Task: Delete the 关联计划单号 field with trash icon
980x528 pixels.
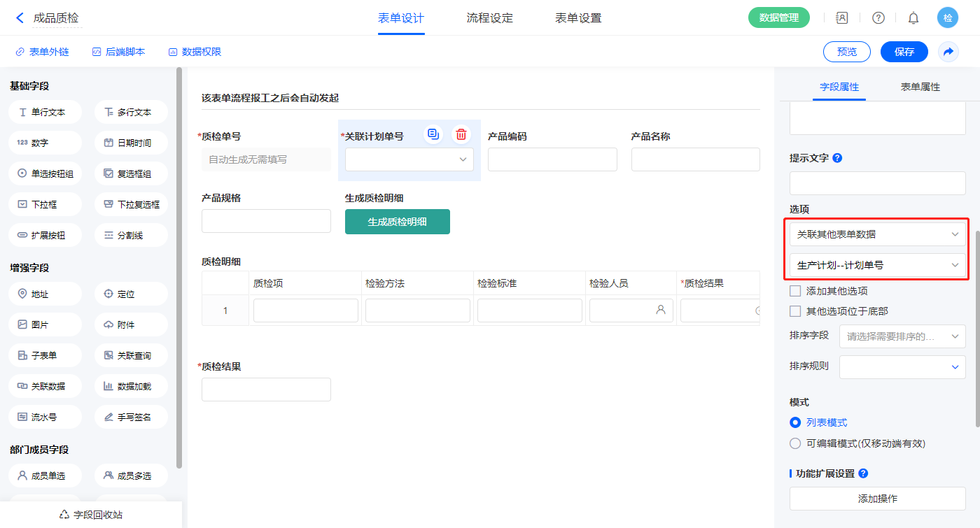Action: (x=461, y=135)
